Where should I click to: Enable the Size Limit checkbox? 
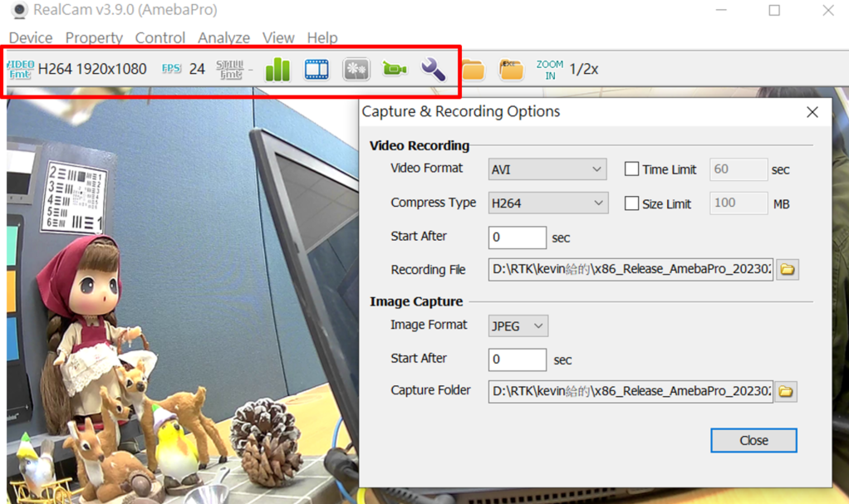tap(632, 203)
